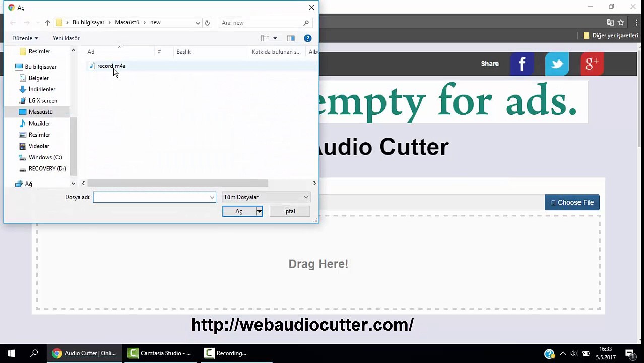Expand the Dosya adı history dropdown arrow
Image resolution: width=644 pixels, height=363 pixels.
[212, 197]
